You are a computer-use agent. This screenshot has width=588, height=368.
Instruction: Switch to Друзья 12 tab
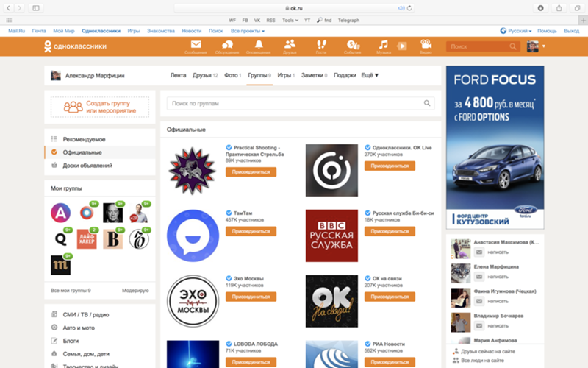tap(205, 75)
